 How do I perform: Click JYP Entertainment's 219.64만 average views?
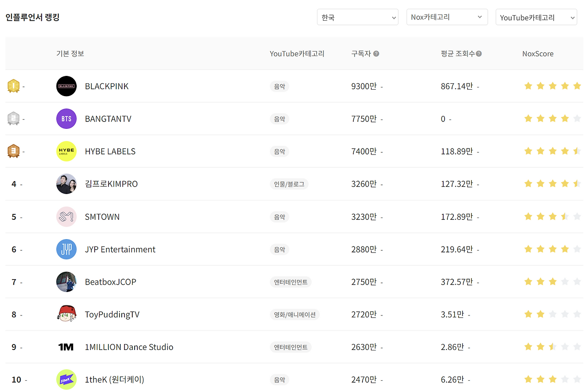(457, 249)
